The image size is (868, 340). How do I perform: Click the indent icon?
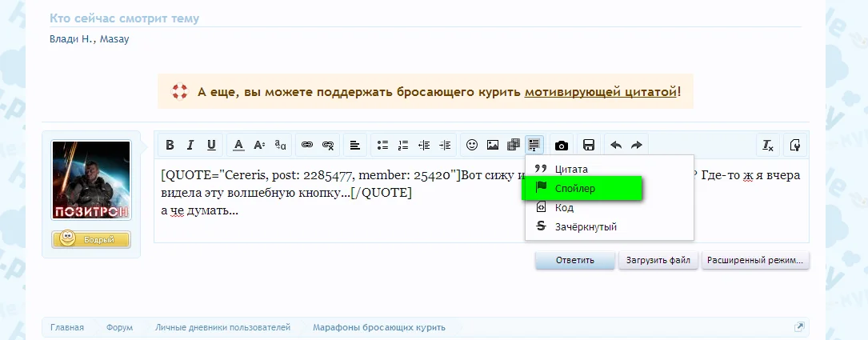pyautogui.click(x=445, y=145)
